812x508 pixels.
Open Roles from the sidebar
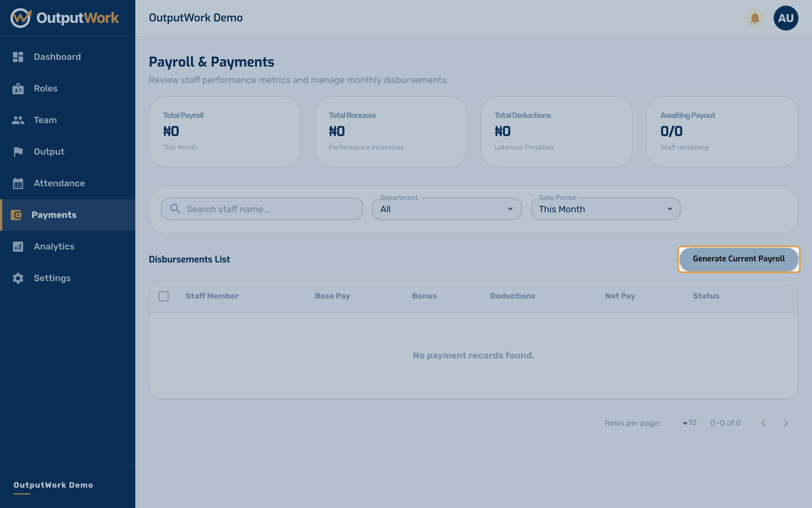(x=67, y=88)
